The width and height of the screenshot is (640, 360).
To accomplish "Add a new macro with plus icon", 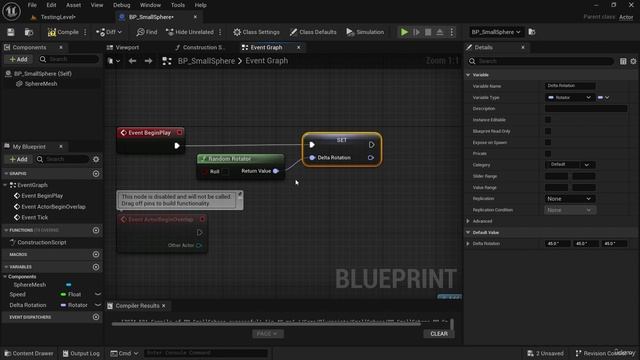I will coord(96,254).
